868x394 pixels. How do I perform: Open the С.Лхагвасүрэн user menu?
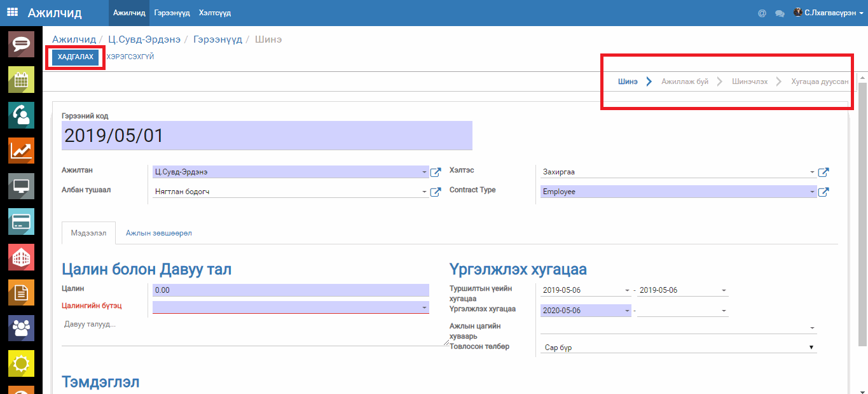828,13
